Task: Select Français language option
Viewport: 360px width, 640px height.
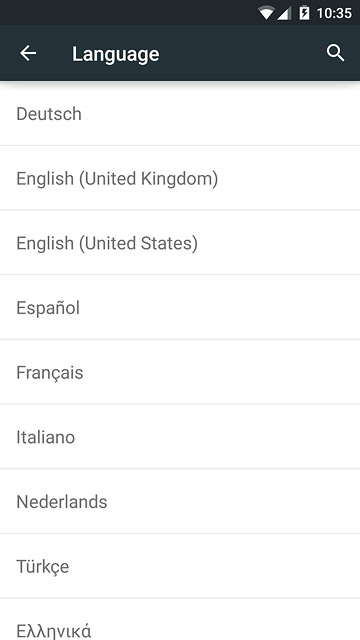Action: 180,372
